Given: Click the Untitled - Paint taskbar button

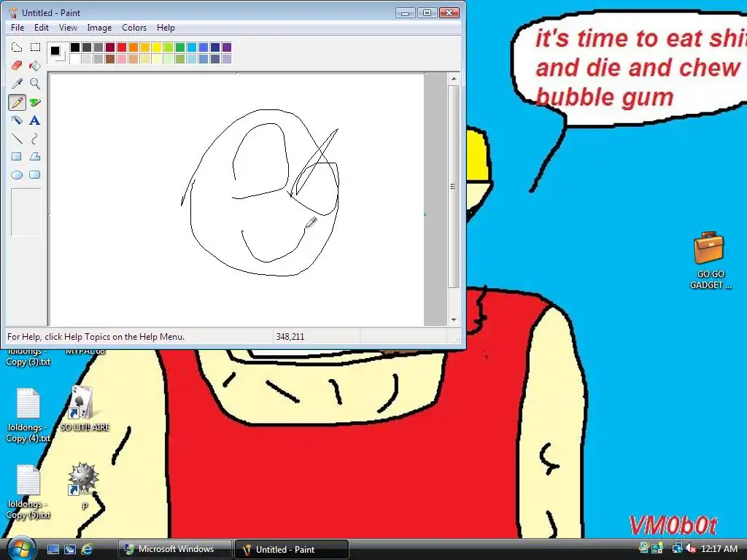Looking at the screenshot, I should 292,549.
